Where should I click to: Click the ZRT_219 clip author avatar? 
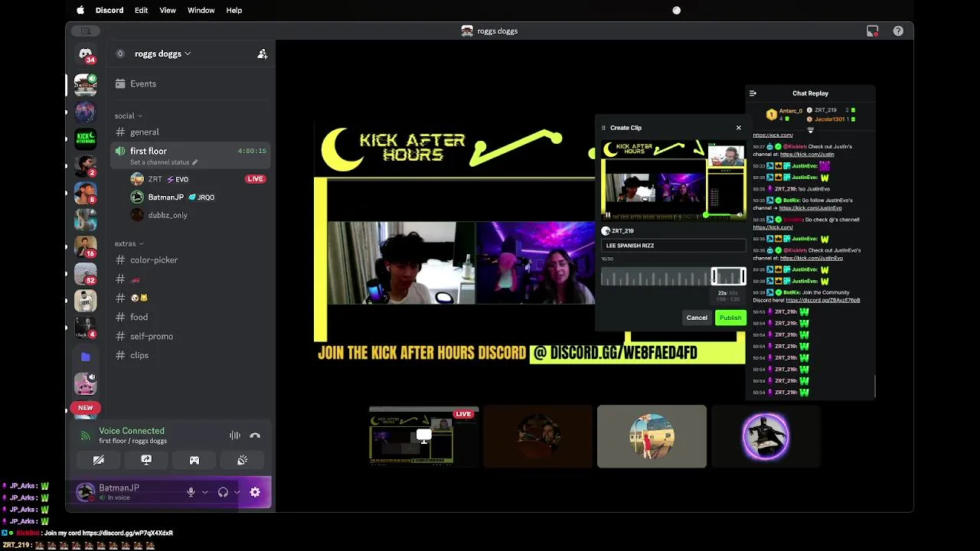[606, 230]
